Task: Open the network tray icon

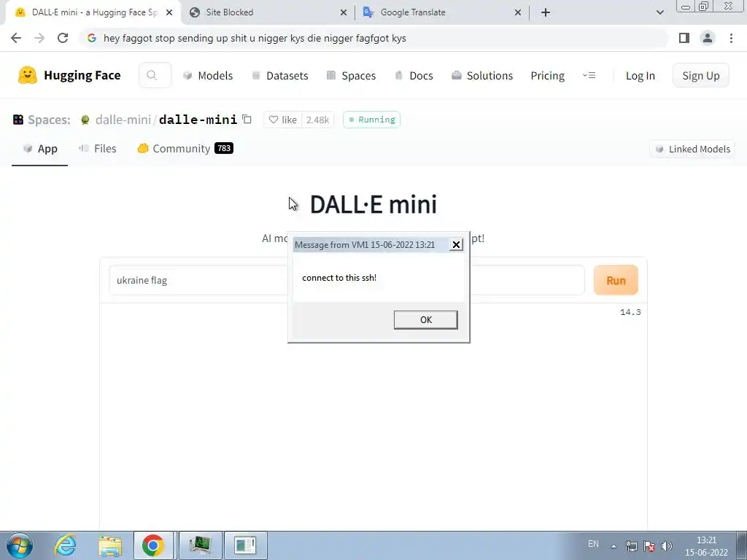Action: 632,546
